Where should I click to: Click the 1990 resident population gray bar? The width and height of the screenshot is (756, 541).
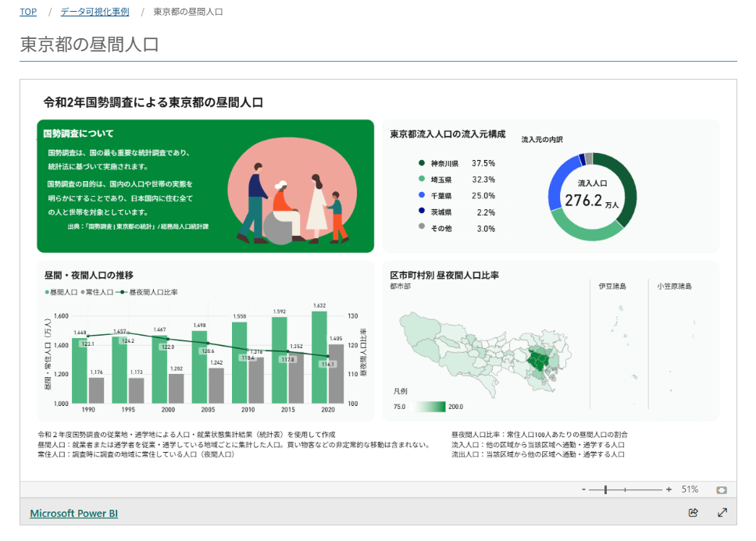[96, 390]
